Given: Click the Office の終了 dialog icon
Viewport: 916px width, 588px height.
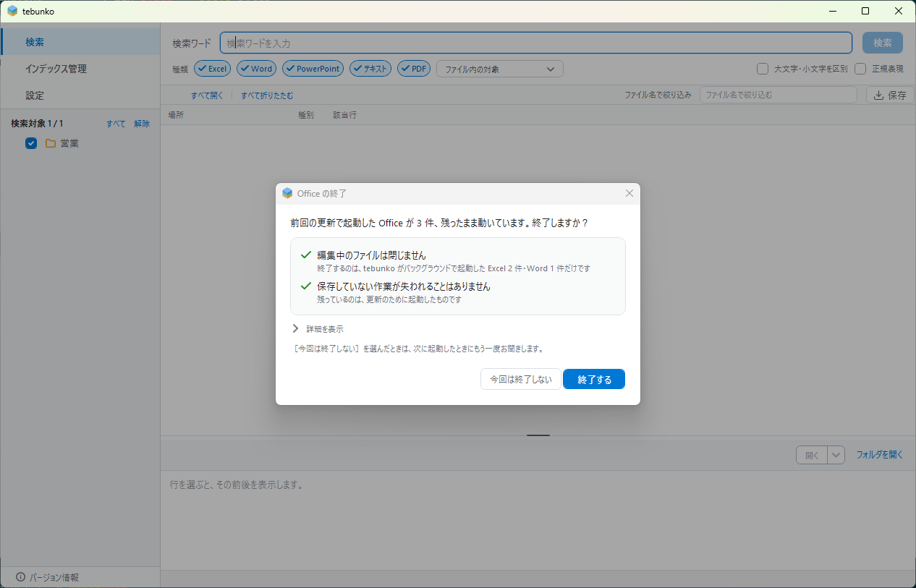Looking at the screenshot, I should coord(287,193).
